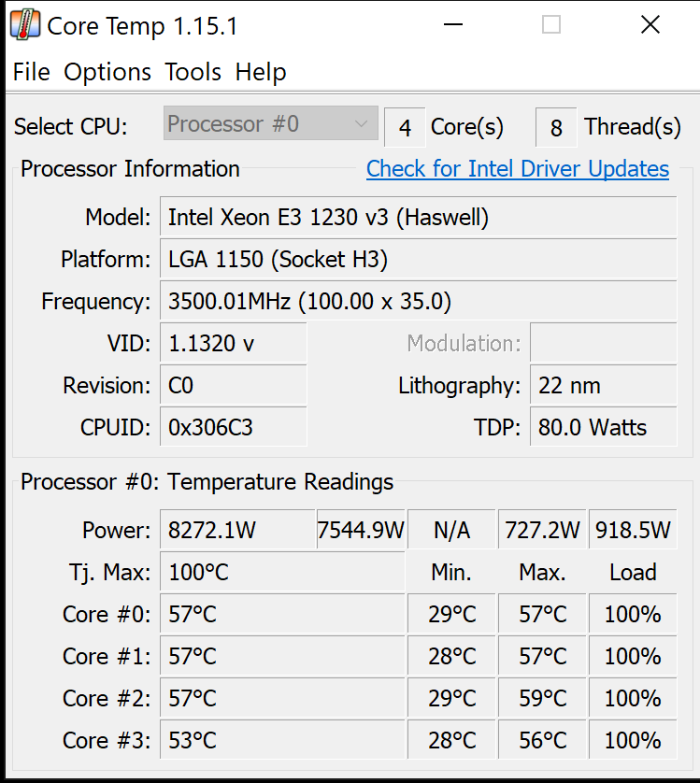Select the Tj. Max temperature field

pos(280,572)
